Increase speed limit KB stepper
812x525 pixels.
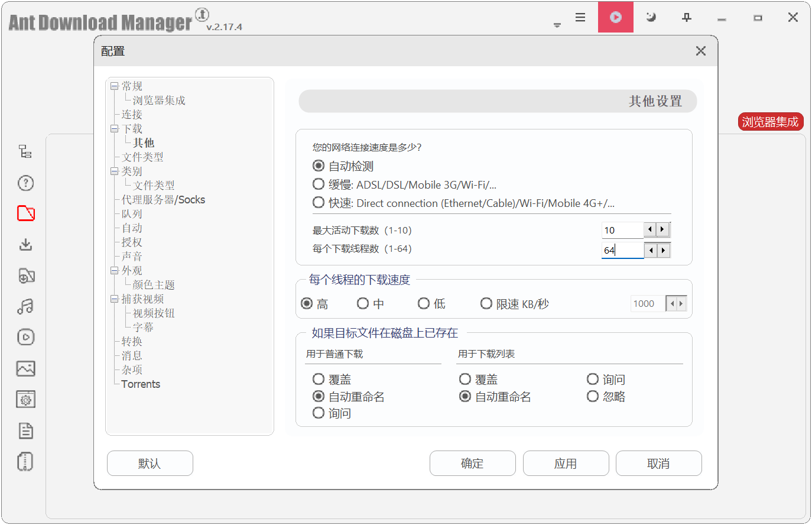(681, 304)
